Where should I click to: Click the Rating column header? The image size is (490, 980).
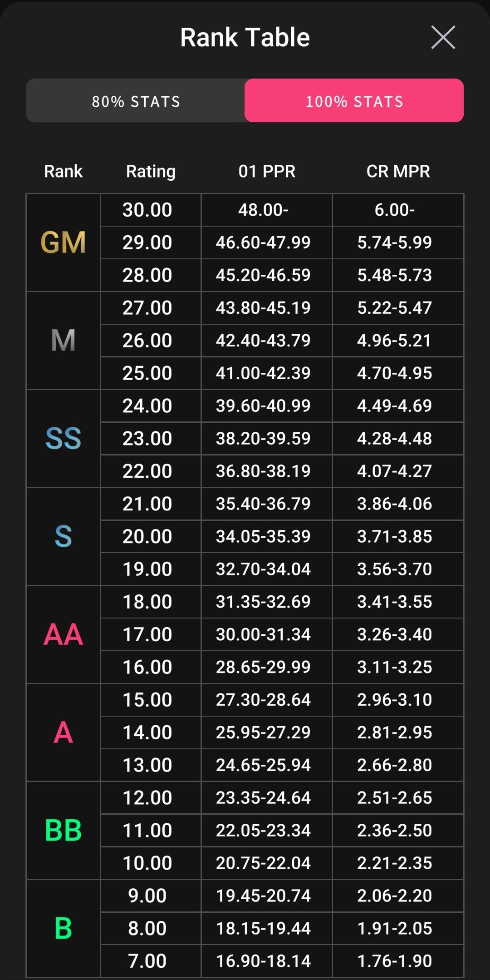[151, 171]
